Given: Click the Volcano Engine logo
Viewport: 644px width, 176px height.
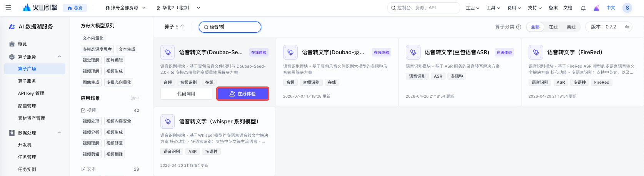Looking at the screenshot, I should point(40,8).
